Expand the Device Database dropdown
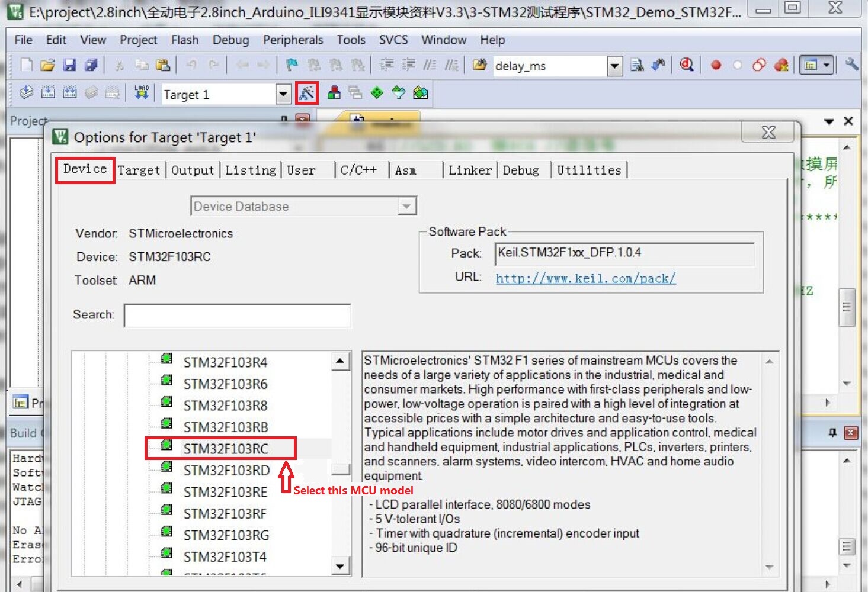The width and height of the screenshot is (868, 592). (406, 207)
